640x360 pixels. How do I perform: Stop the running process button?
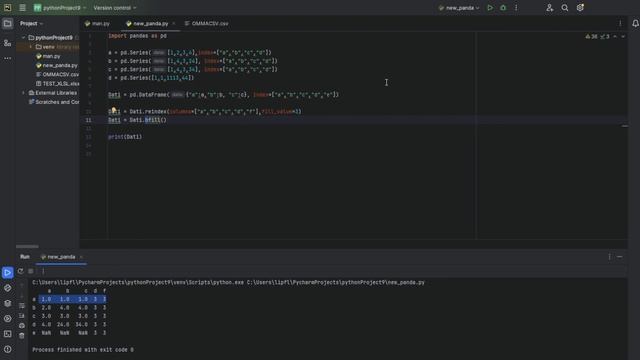coord(31,271)
